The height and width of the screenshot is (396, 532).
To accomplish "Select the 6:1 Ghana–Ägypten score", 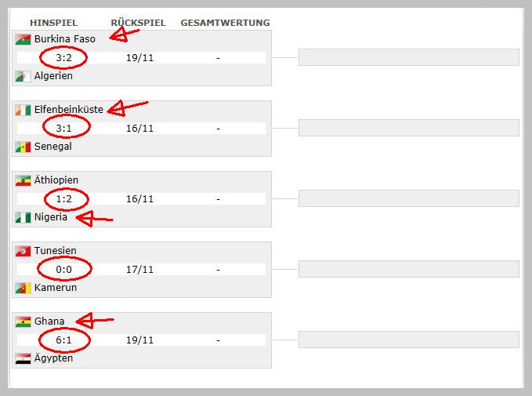I will pos(63,340).
